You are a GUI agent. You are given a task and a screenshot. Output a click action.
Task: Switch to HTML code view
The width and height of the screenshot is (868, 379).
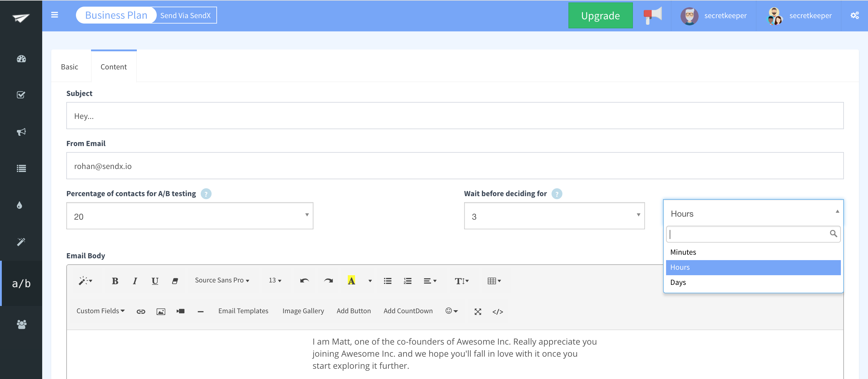point(498,311)
